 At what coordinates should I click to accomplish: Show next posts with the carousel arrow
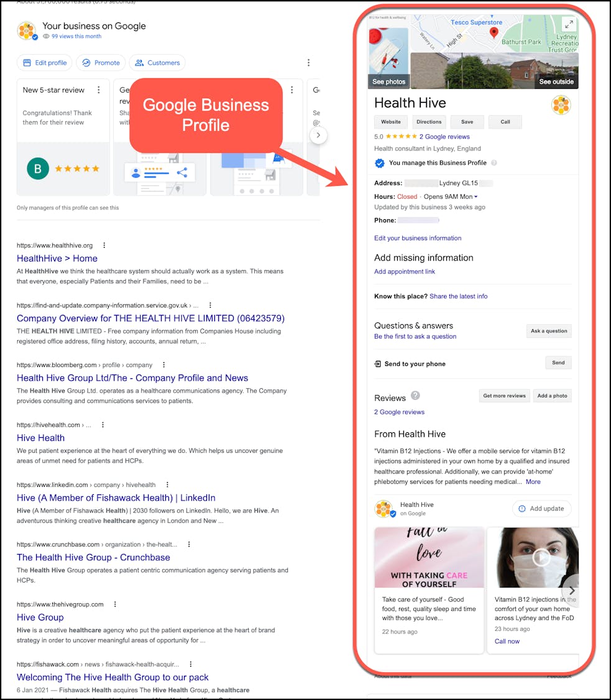point(572,591)
